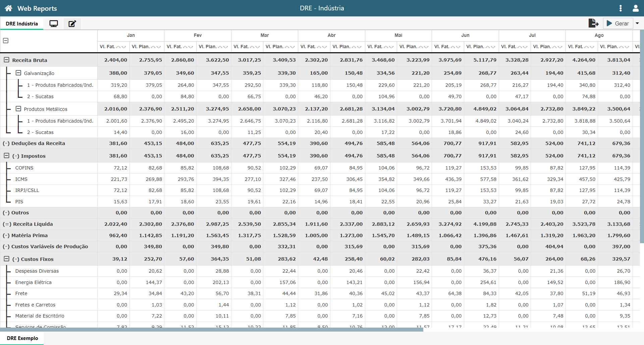The height and width of the screenshot is (345, 644).
Task: Select the PIS row label
Action: click(x=19, y=202)
